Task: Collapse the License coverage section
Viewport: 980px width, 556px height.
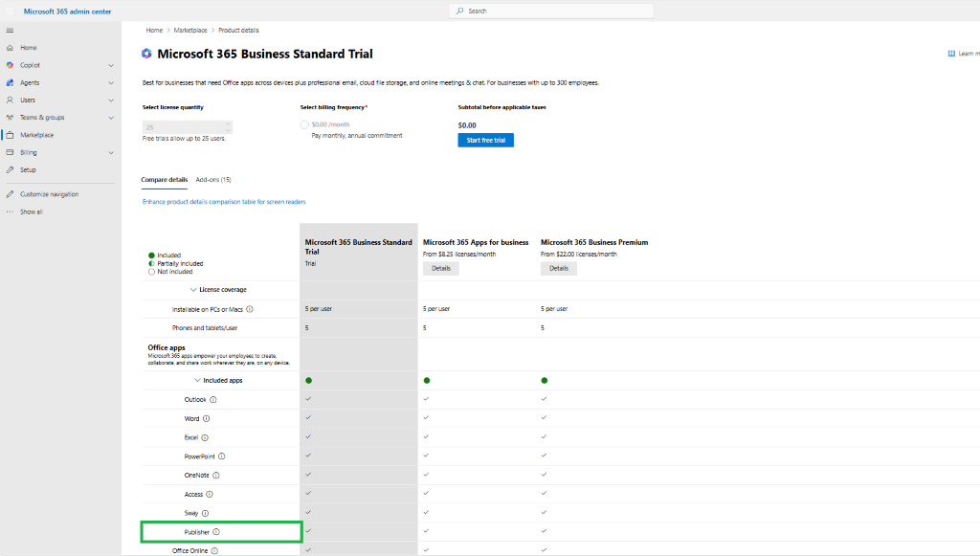Action: click(193, 290)
